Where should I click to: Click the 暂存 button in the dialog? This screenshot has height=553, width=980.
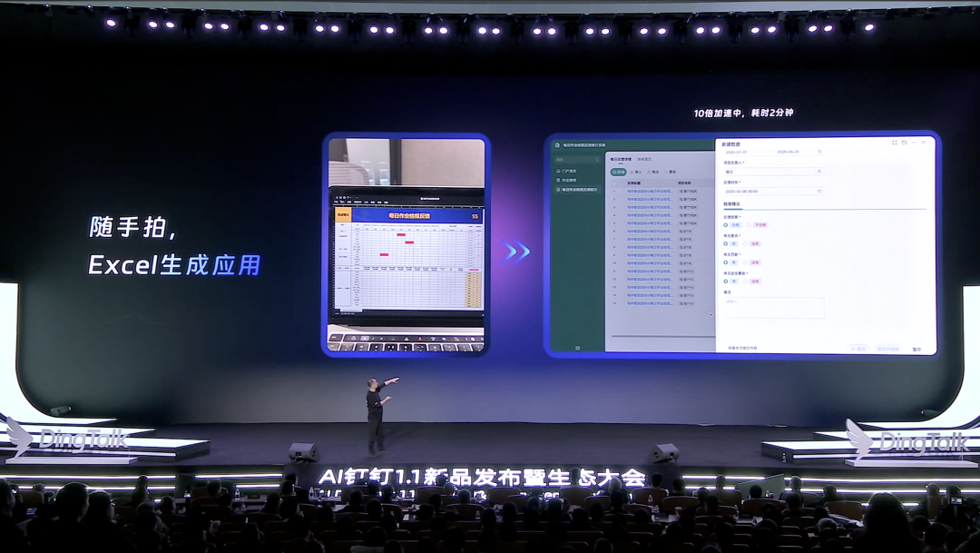[x=916, y=349]
